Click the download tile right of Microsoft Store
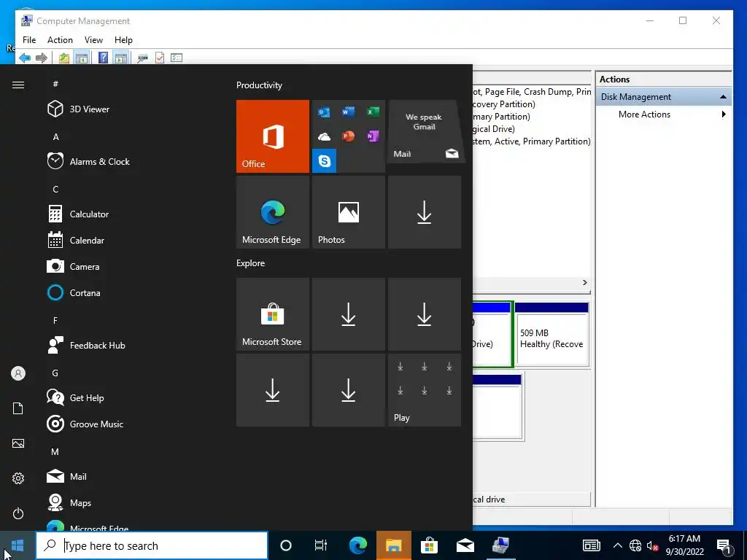This screenshot has width=747, height=560. tap(348, 314)
